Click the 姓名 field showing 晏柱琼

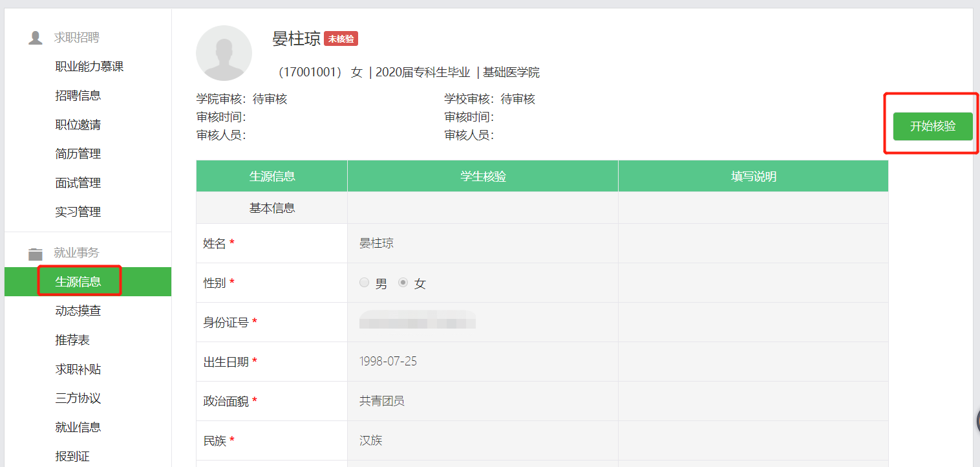[482, 244]
